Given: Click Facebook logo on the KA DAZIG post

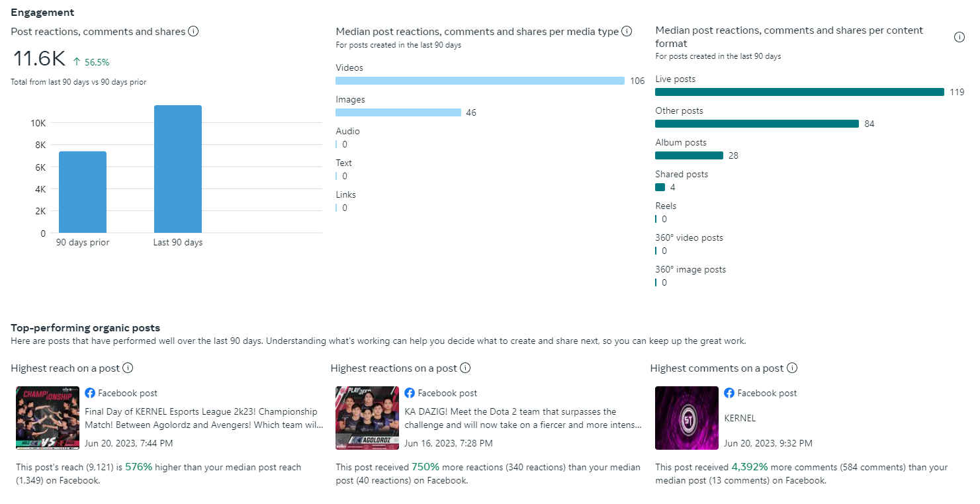Looking at the screenshot, I should (410, 393).
